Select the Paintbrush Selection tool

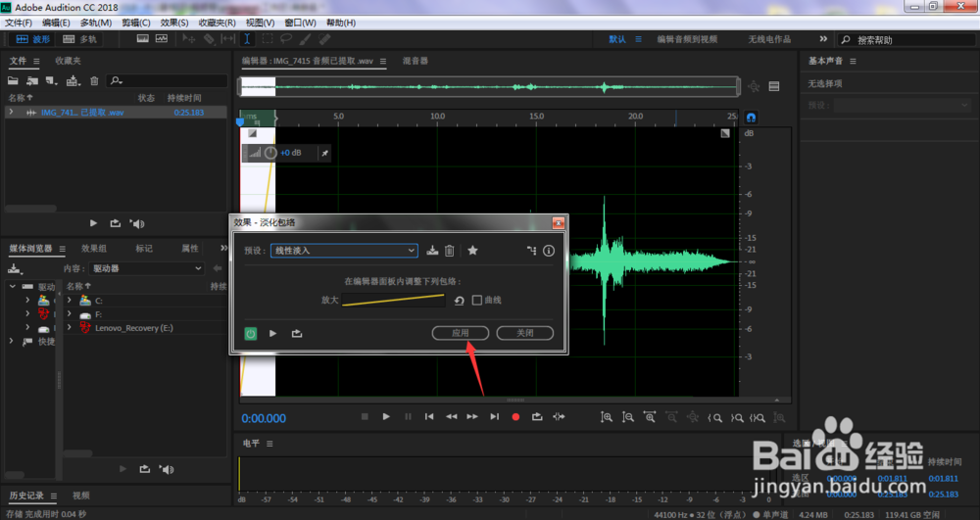305,39
